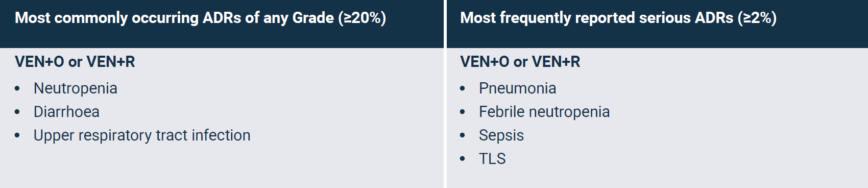Select the right 'VEN+O or VEN+R' subheading

[520, 62]
